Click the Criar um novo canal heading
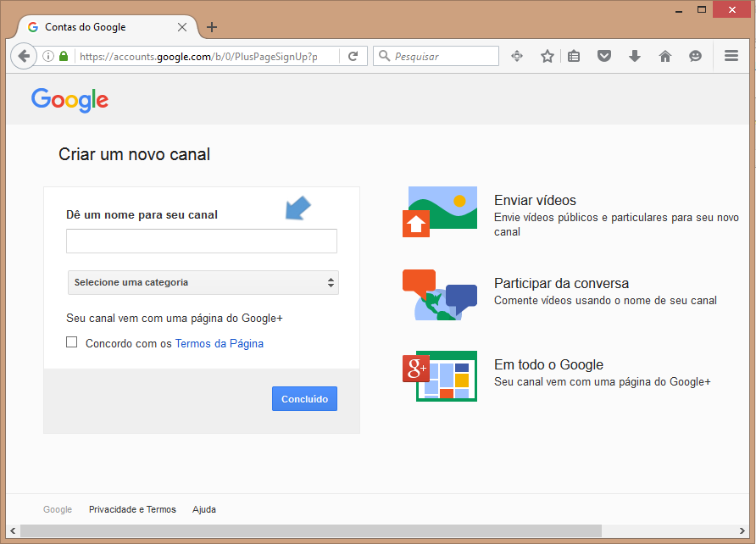756x544 pixels. pyautogui.click(x=135, y=154)
